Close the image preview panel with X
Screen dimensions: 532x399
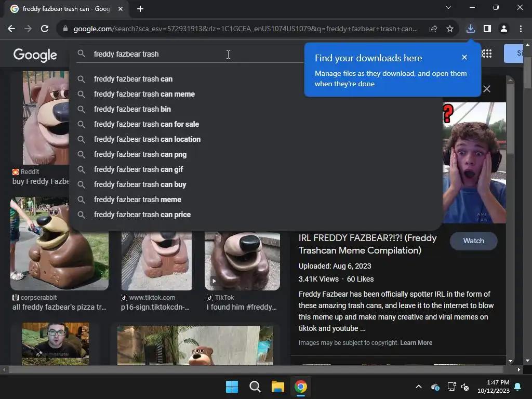pyautogui.click(x=487, y=89)
